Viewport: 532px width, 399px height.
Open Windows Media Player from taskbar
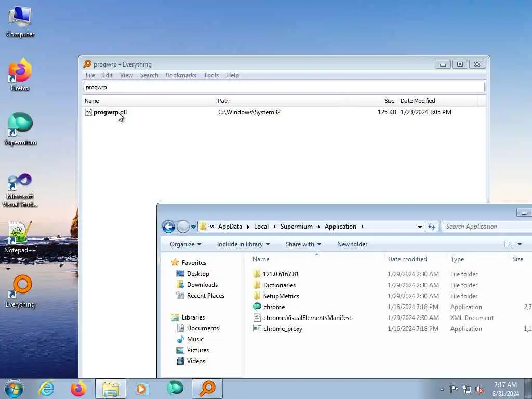[142, 389]
